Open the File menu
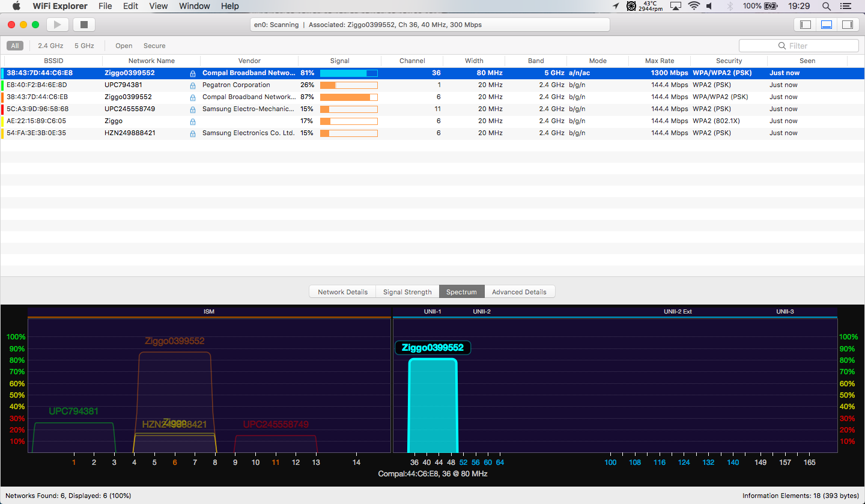 point(105,6)
